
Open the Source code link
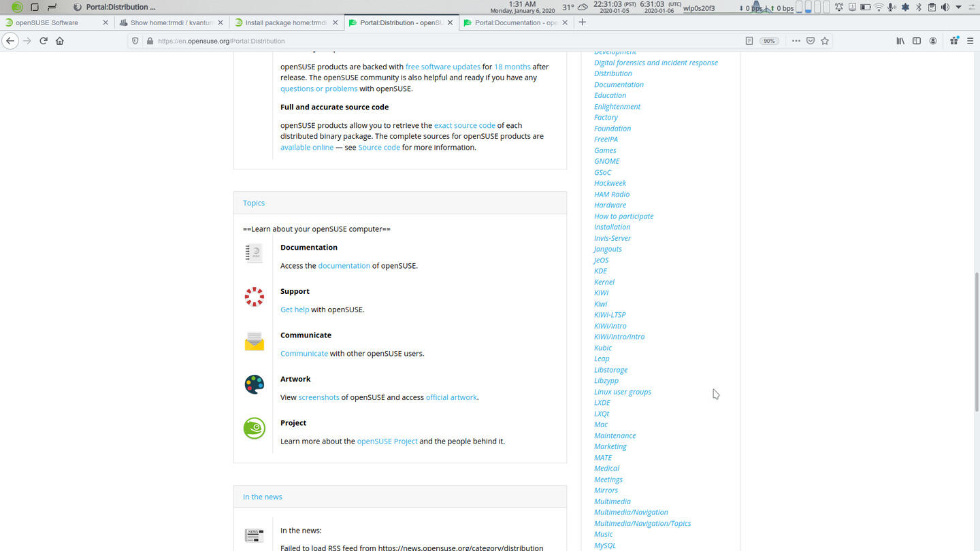379,147
